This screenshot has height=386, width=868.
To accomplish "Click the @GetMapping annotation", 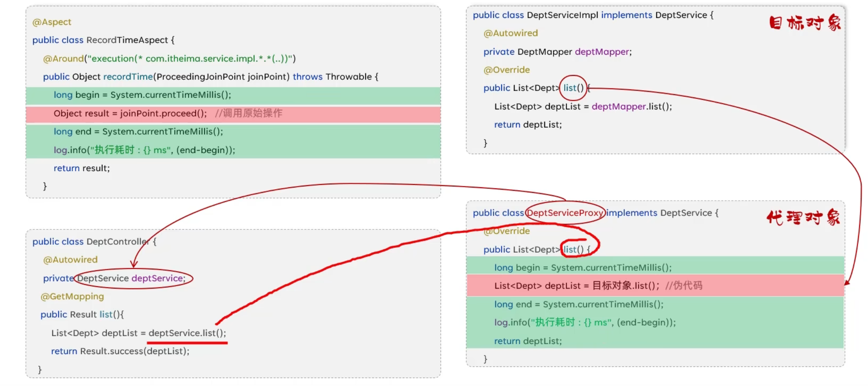I will coord(72,297).
